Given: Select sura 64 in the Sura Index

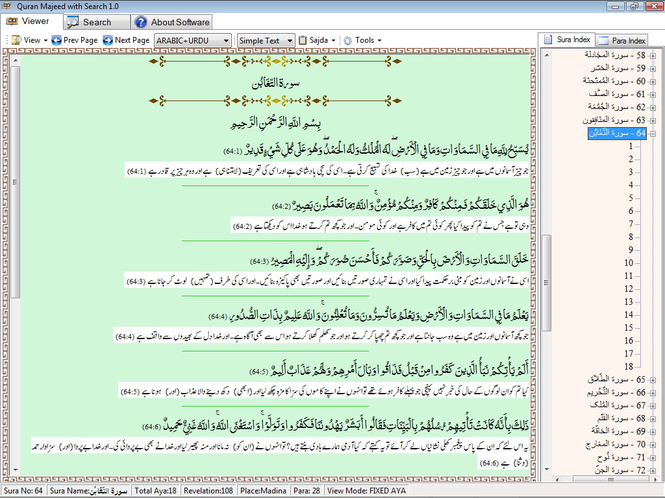Looking at the screenshot, I should pos(617,133).
